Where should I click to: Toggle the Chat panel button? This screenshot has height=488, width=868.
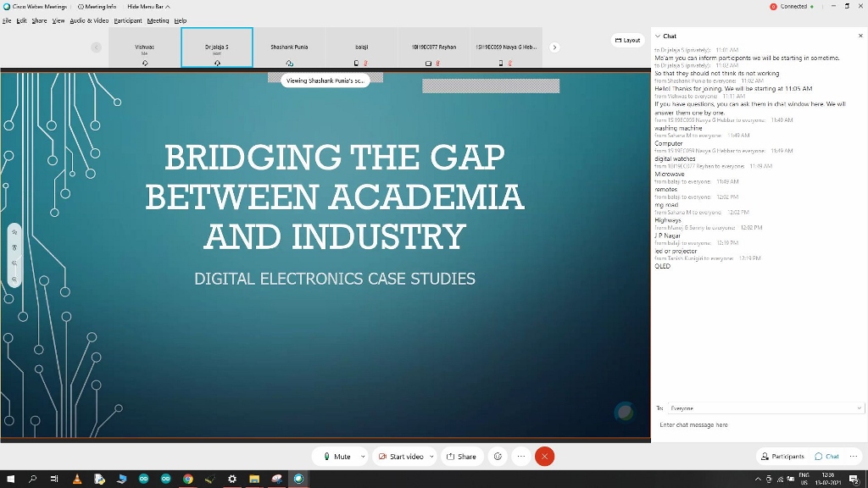(827, 457)
